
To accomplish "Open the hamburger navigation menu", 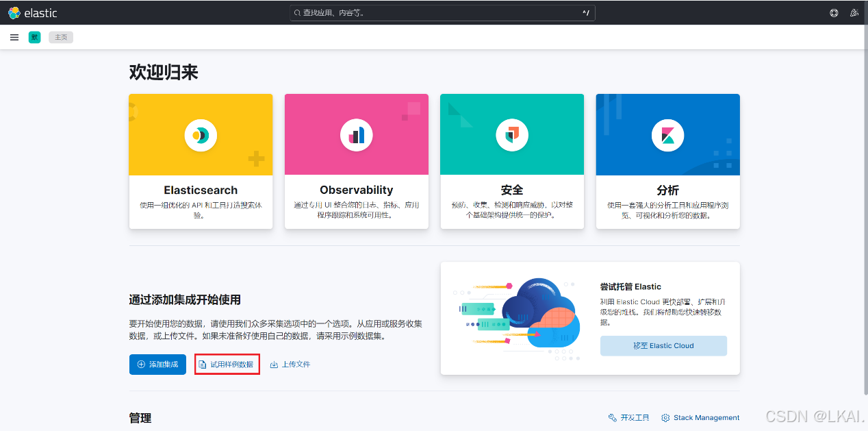I will [x=14, y=37].
